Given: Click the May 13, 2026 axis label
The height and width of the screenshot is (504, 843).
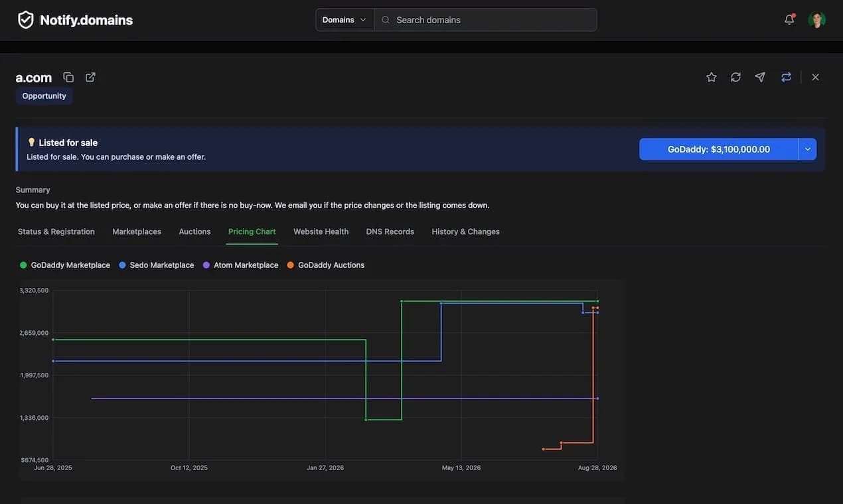Looking at the screenshot, I should click(461, 468).
